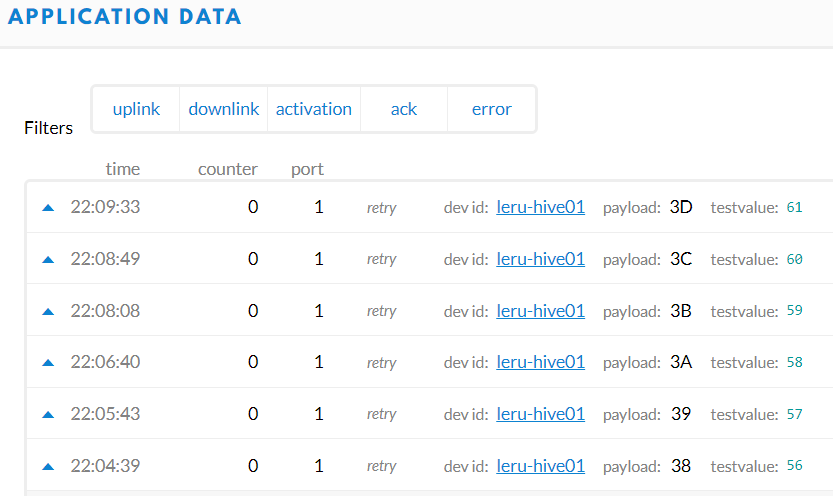833x496 pixels.
Task: Open leru-hive01 link in payload 3C row
Action: pos(540,259)
